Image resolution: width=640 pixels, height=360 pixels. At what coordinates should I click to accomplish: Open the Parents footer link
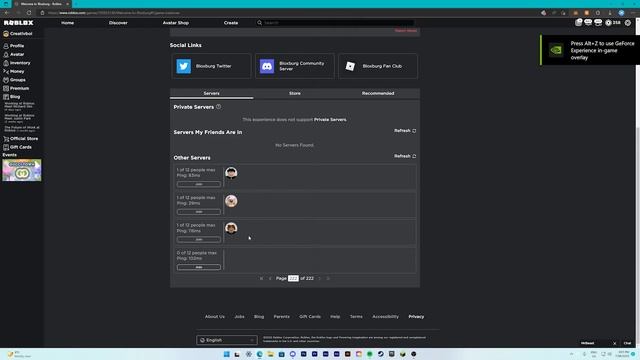(282, 317)
